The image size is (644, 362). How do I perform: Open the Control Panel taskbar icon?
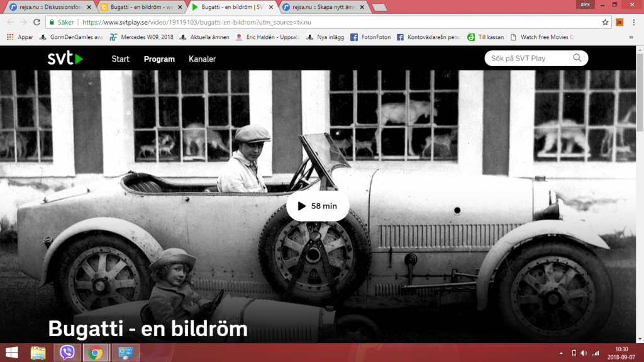pyautogui.click(x=125, y=353)
